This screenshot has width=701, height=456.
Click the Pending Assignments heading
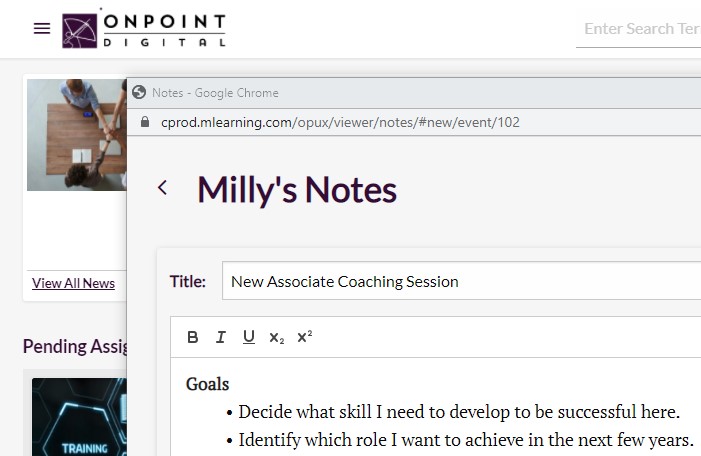[75, 346]
